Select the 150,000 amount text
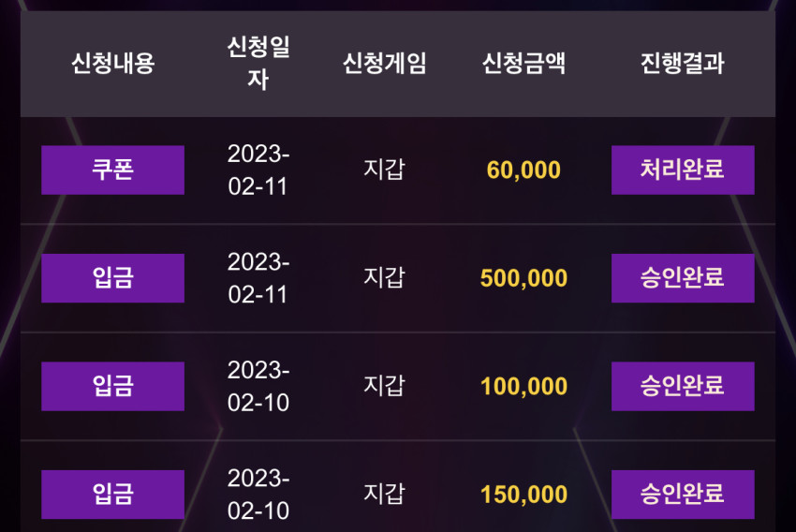Image resolution: width=796 pixels, height=532 pixels. 523,495
